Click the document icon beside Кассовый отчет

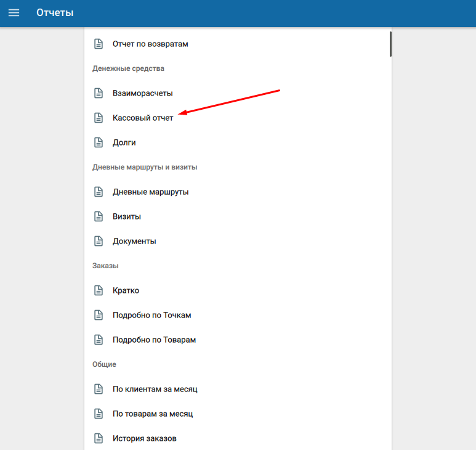(x=99, y=118)
